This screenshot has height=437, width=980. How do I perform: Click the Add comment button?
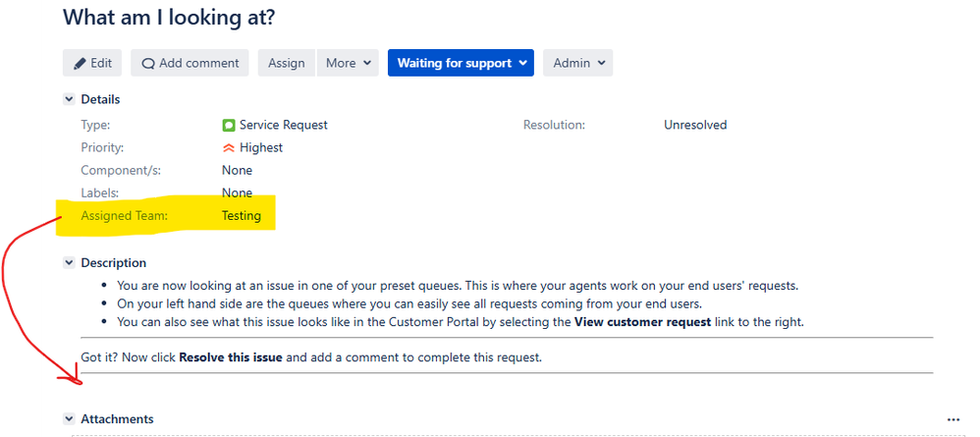pos(190,63)
